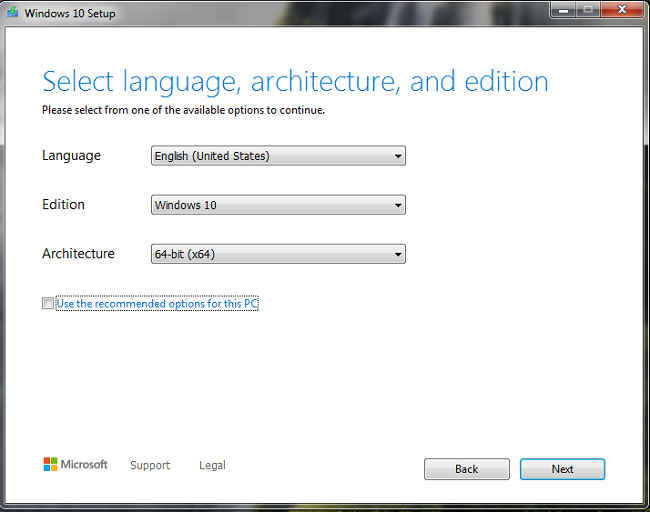Close the Windows 10 Setup window
This screenshot has width=650, height=512.
(621, 10)
